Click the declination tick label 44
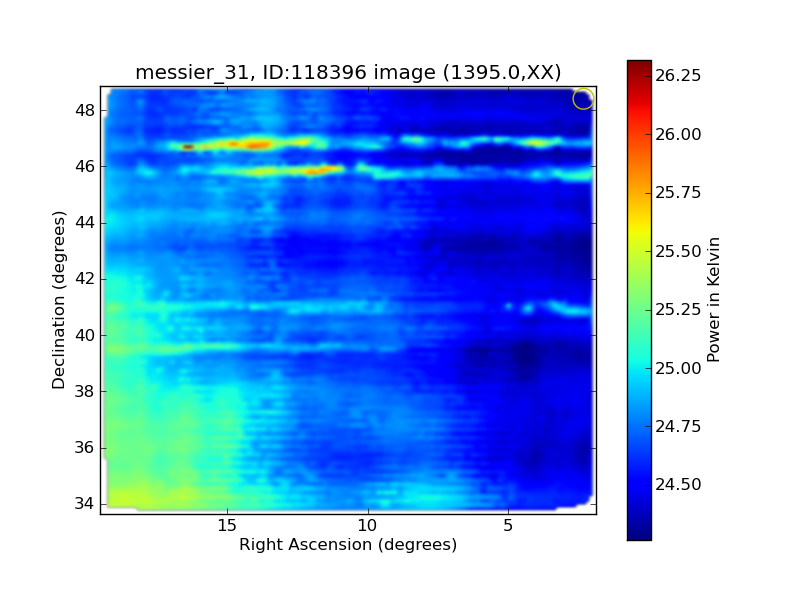Image resolution: width=800 pixels, height=600 pixels. (85, 223)
